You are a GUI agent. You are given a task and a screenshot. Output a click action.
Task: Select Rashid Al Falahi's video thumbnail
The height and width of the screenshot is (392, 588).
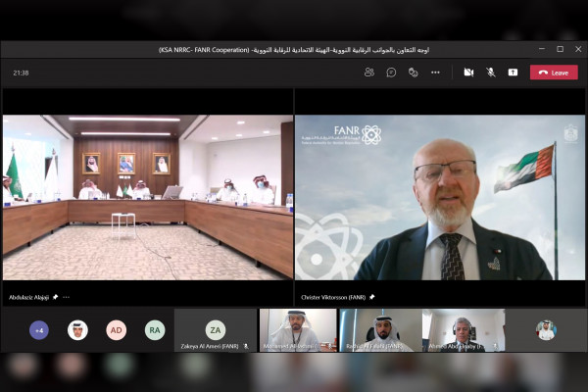[380, 330]
